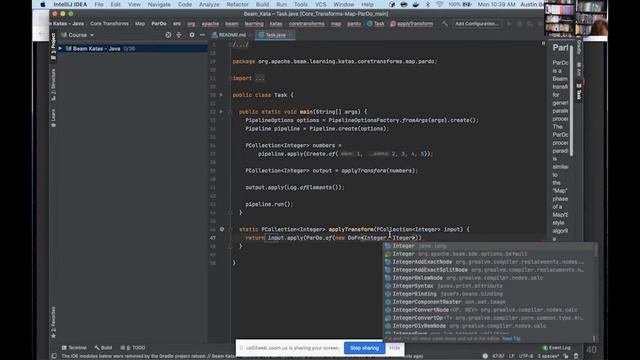Open the Structure tool window stripe
The height and width of the screenshot is (360, 640).
click(53, 84)
